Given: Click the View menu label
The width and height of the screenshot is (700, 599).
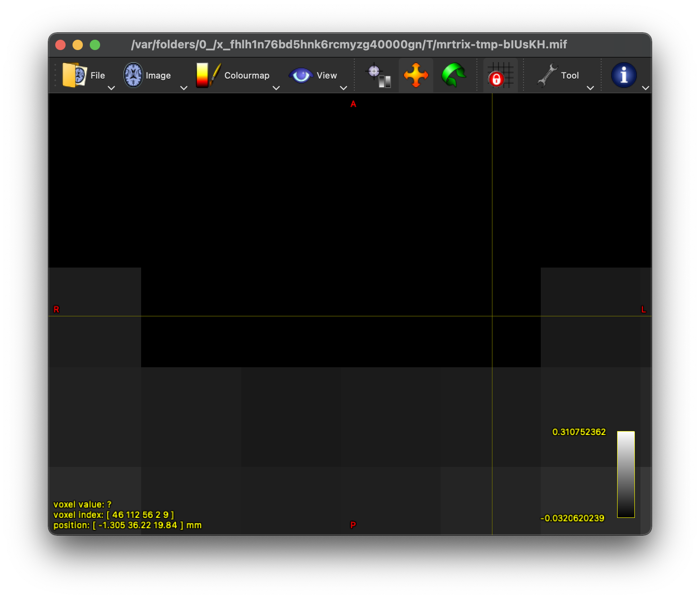Looking at the screenshot, I should [x=326, y=75].
